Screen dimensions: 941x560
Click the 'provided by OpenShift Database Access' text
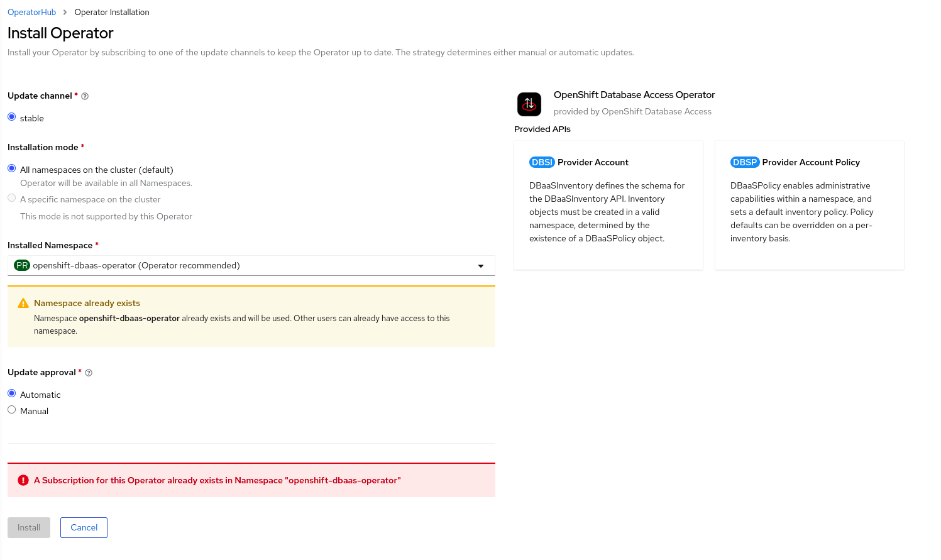pyautogui.click(x=632, y=111)
